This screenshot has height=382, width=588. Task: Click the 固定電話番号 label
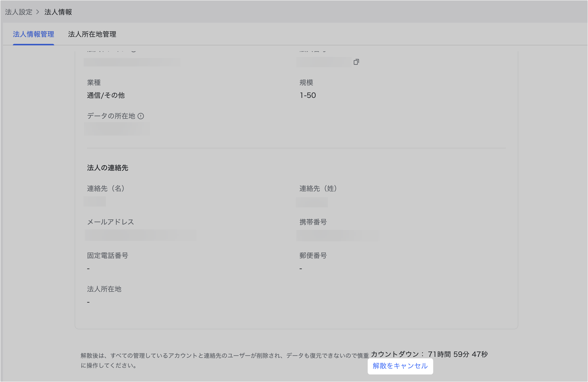coord(107,256)
